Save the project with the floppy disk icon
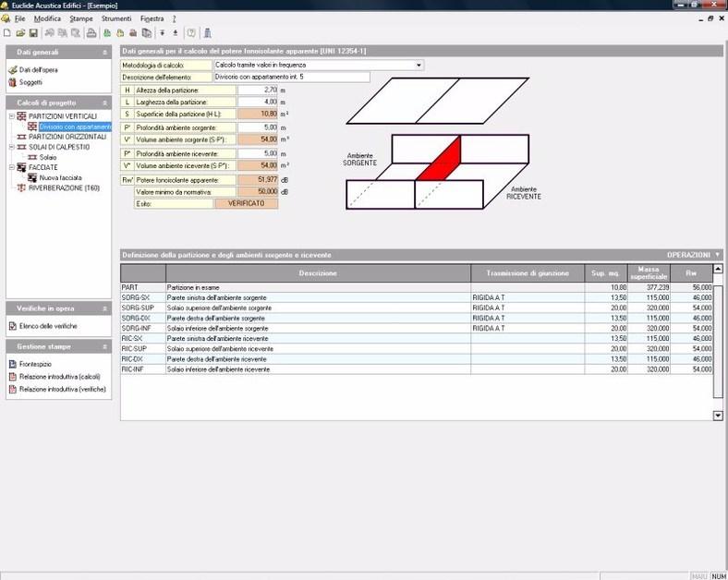 (x=33, y=33)
